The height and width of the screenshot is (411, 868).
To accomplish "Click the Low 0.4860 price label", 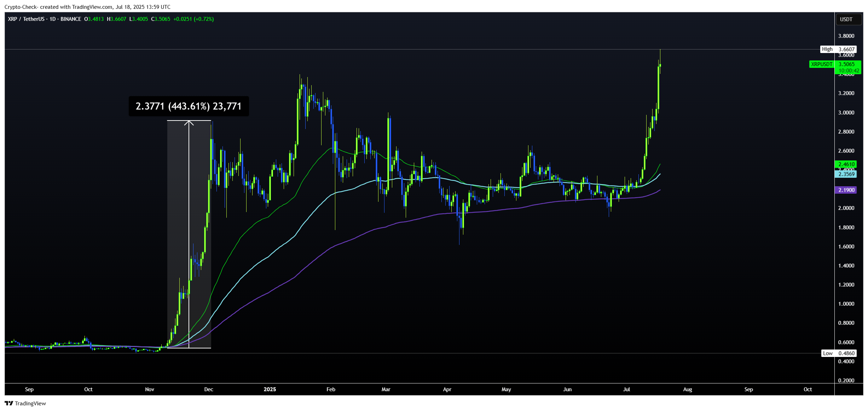I will point(839,353).
